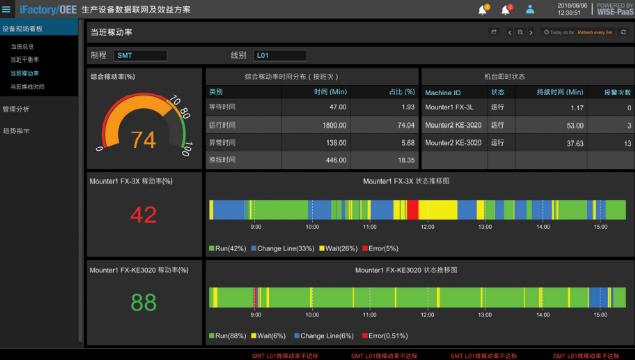Click the bell with yellow badge
The height and width of the screenshot is (360, 635).
click(x=484, y=9)
